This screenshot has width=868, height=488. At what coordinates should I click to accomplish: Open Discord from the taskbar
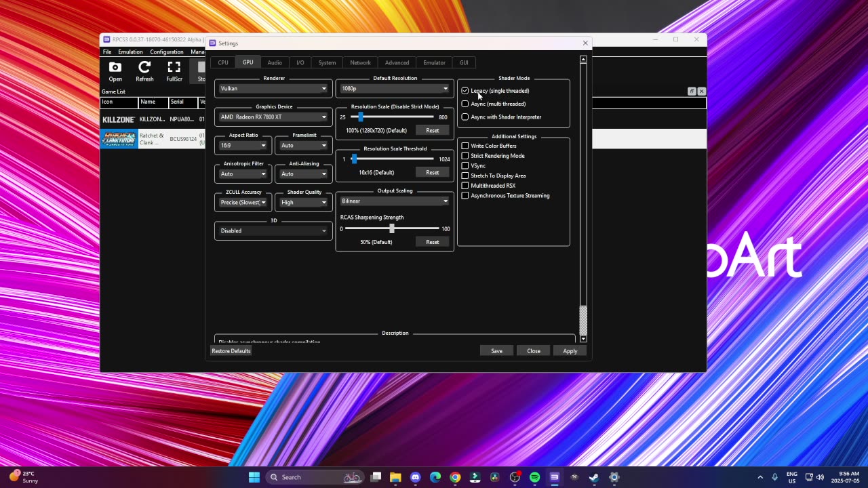(415, 477)
